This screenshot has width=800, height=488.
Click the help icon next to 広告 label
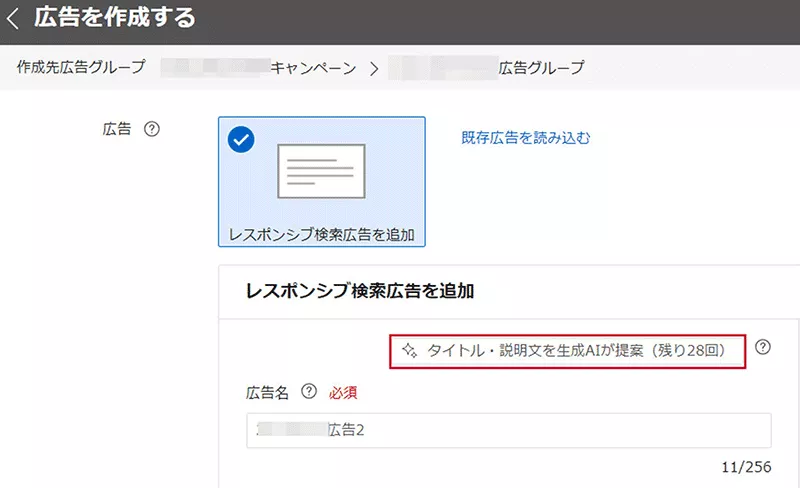(152, 129)
